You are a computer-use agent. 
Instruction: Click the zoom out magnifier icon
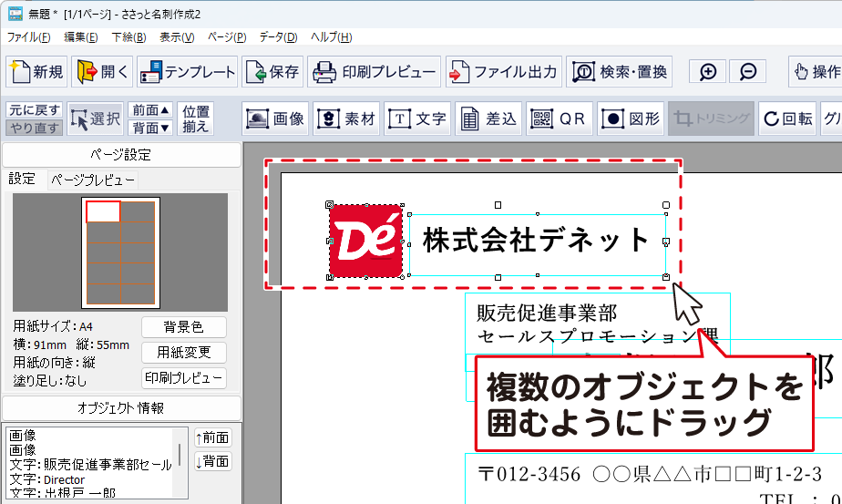tap(747, 71)
